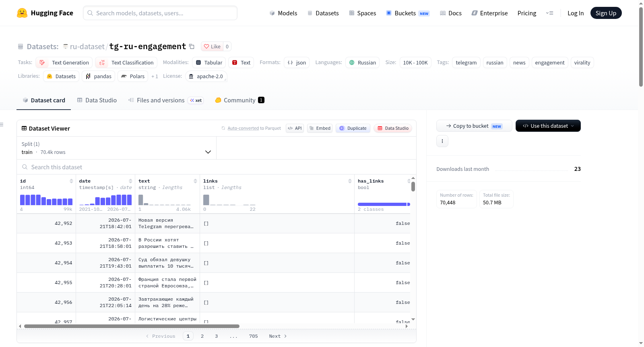Click the table vertical scrollbar thumb
Image resolution: width=644 pixels, height=347 pixels.
coord(413,187)
